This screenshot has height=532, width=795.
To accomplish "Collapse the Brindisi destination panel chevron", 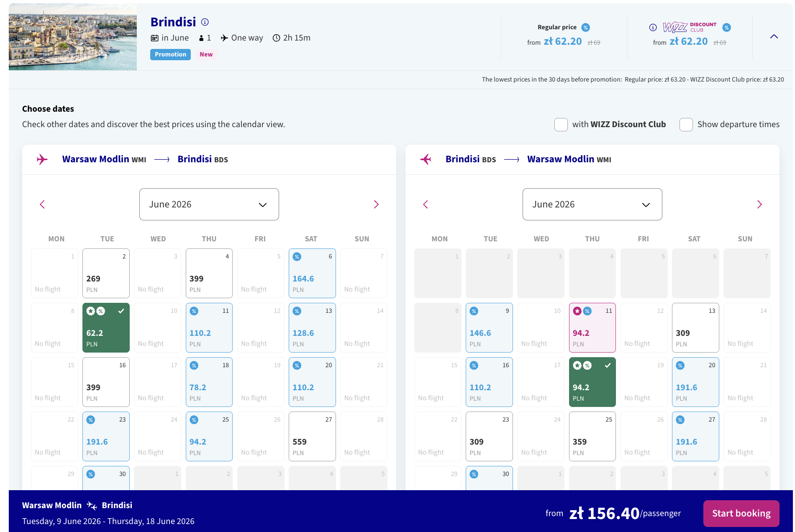I will coord(774,37).
